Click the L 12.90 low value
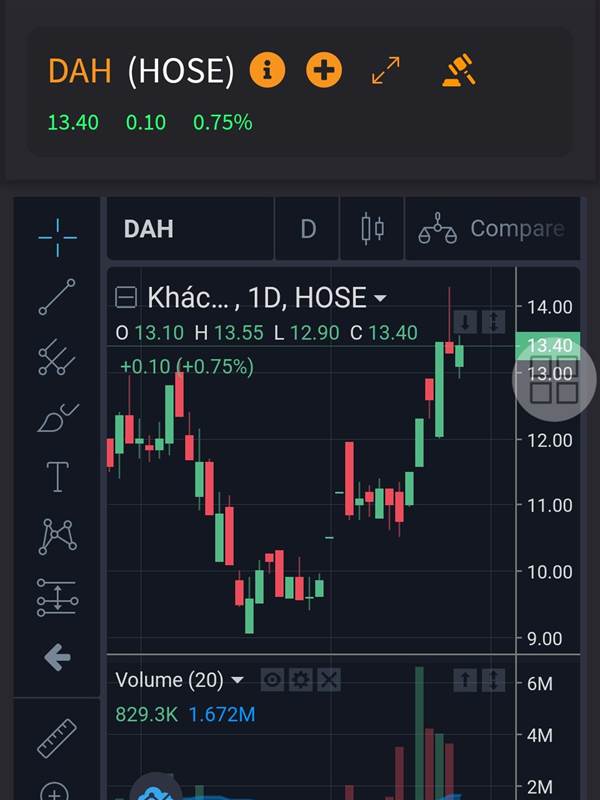 coord(307,333)
